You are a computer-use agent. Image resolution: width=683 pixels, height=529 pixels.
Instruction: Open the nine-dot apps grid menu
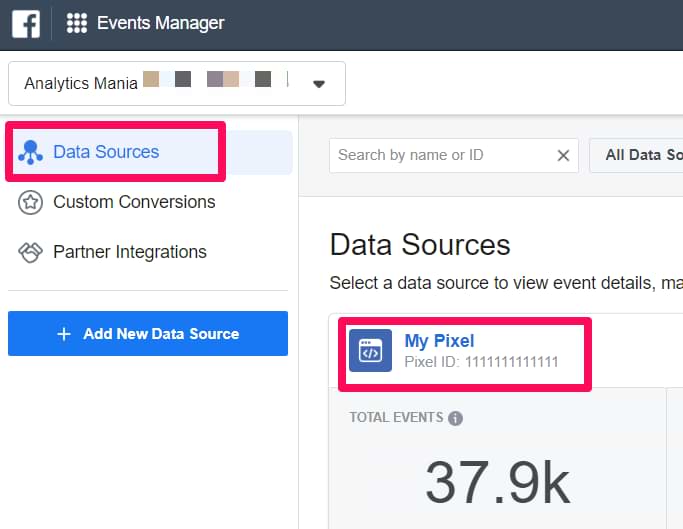point(77,23)
